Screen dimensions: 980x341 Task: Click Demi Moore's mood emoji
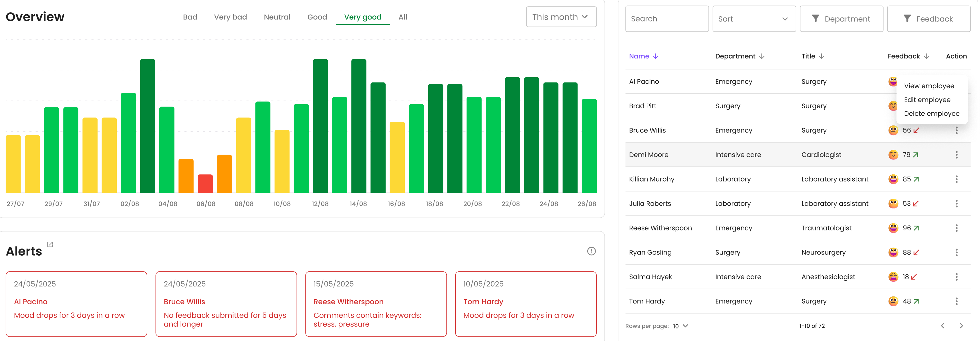click(x=893, y=155)
